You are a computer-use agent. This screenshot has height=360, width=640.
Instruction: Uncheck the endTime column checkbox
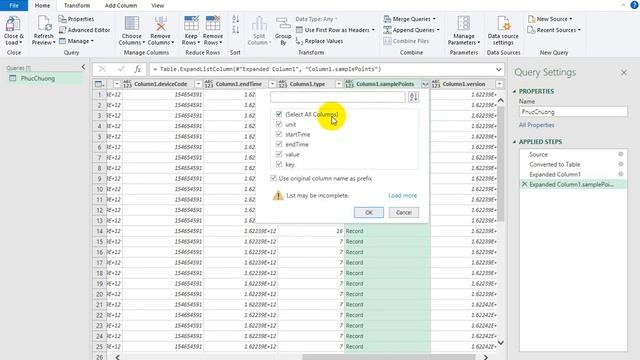coord(279,144)
